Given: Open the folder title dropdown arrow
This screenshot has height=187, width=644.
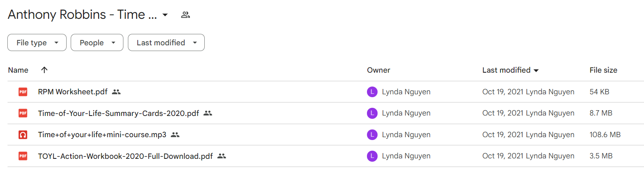Looking at the screenshot, I should tap(165, 15).
